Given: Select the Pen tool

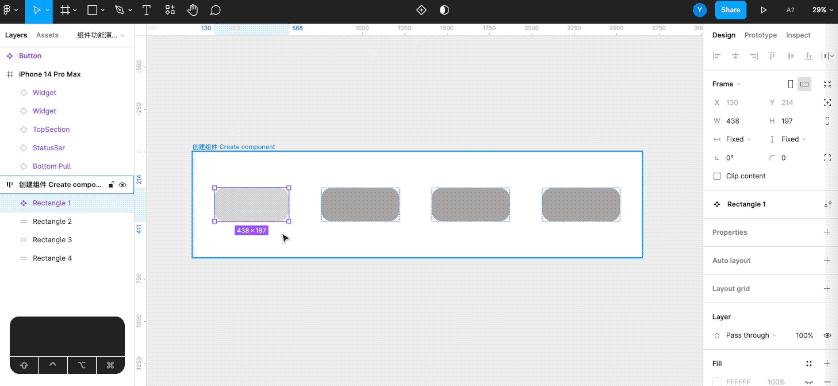Looking at the screenshot, I should click(119, 10).
